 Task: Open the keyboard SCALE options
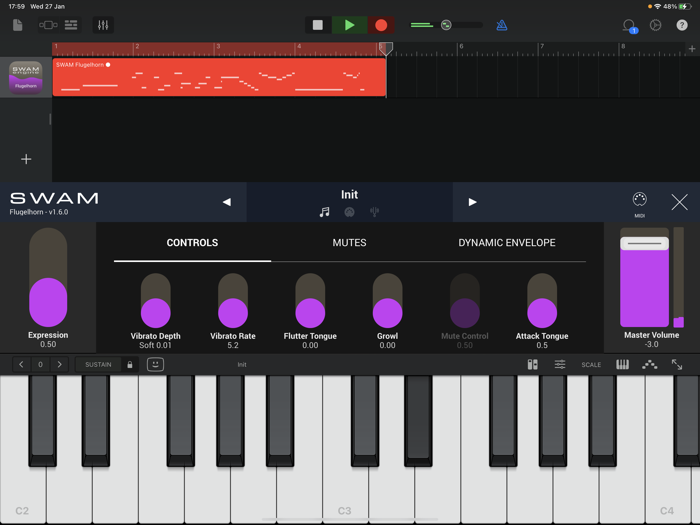point(591,365)
